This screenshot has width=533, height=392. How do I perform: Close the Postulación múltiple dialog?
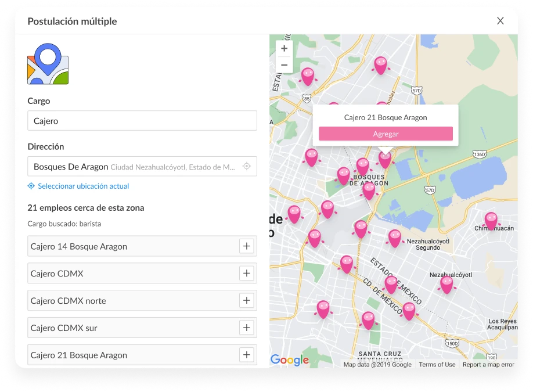point(500,21)
